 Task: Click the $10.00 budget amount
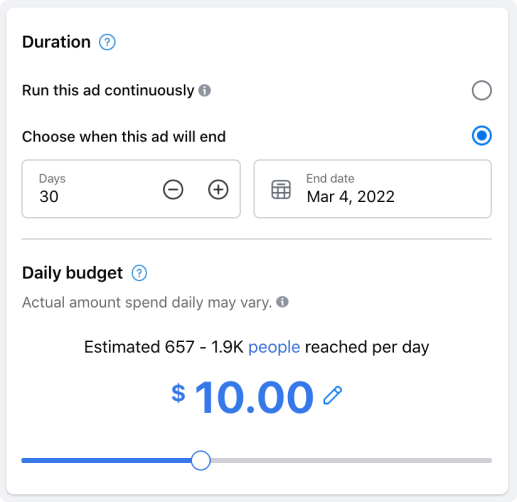pyautogui.click(x=242, y=397)
